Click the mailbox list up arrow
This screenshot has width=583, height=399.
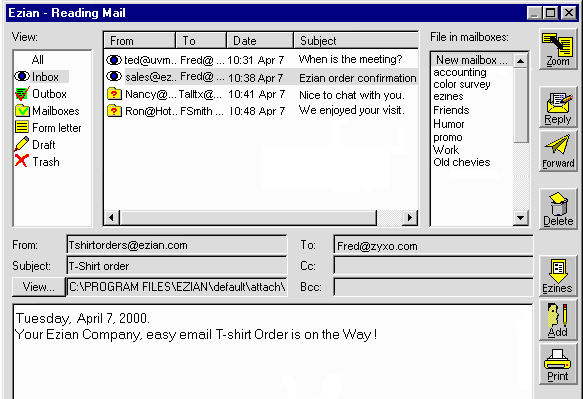[521, 61]
